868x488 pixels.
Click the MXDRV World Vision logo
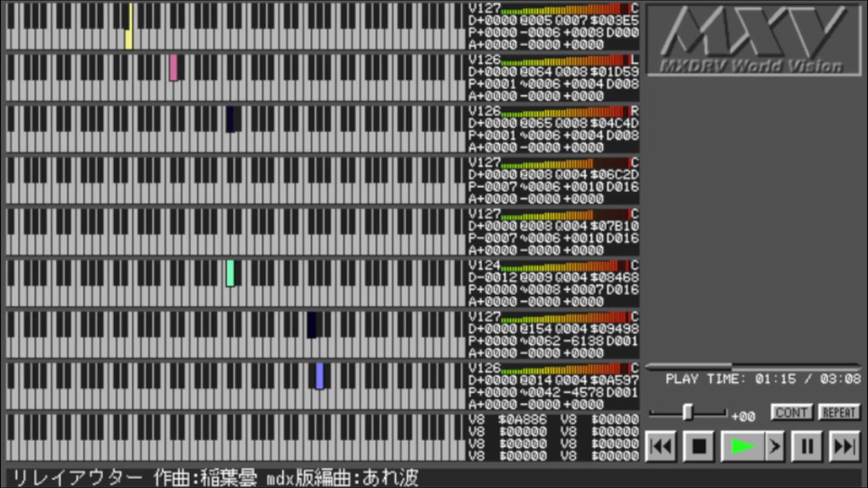(x=753, y=39)
